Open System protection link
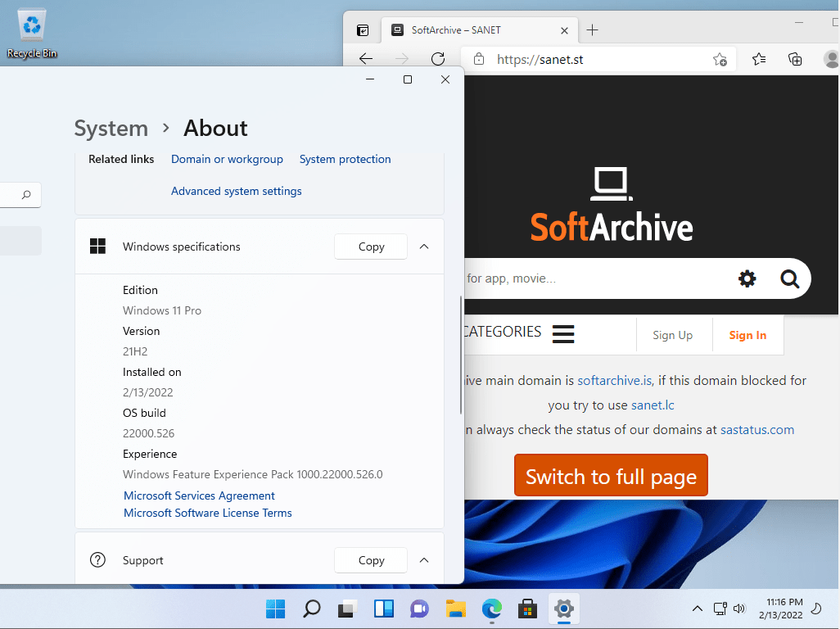The width and height of the screenshot is (840, 629). [345, 159]
